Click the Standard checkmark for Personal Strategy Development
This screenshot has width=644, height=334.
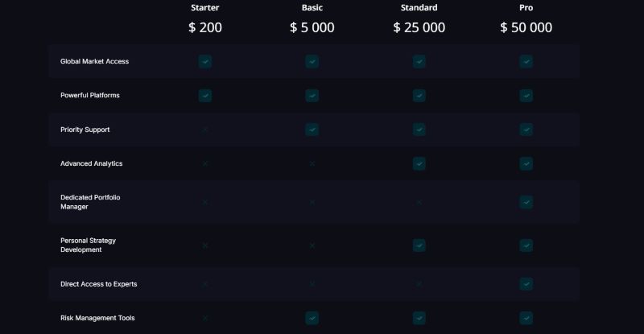coord(419,245)
